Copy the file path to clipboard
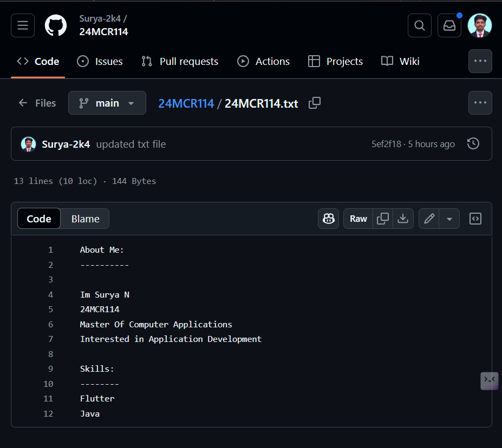Viewport: 502px width, 448px height. tap(315, 103)
